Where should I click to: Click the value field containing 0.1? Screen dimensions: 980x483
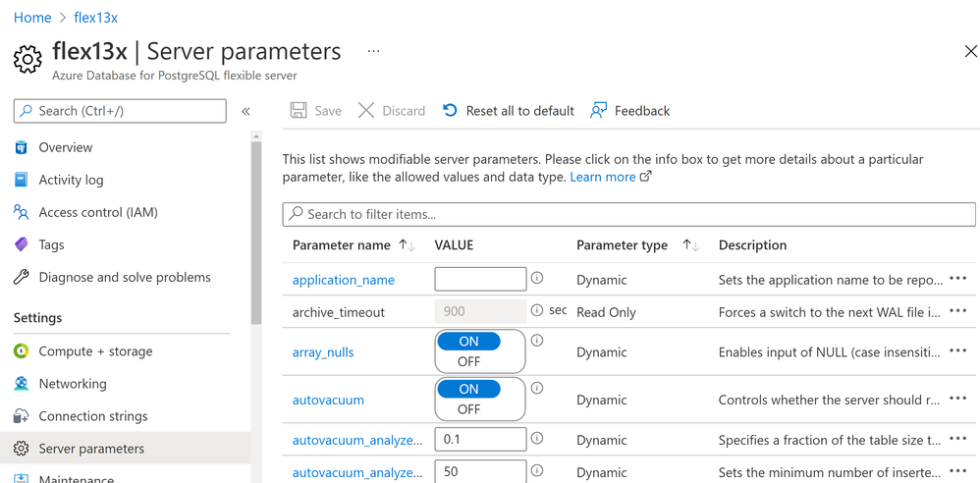tap(480, 439)
